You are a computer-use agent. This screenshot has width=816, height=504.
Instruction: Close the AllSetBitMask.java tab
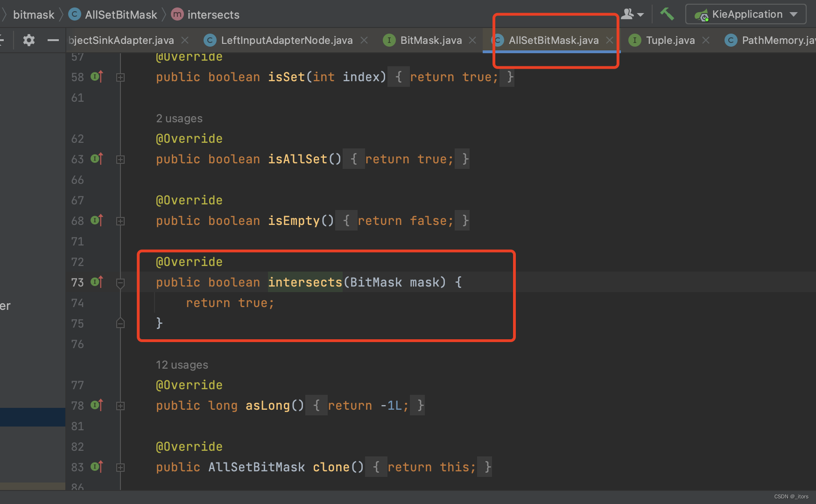(610, 40)
